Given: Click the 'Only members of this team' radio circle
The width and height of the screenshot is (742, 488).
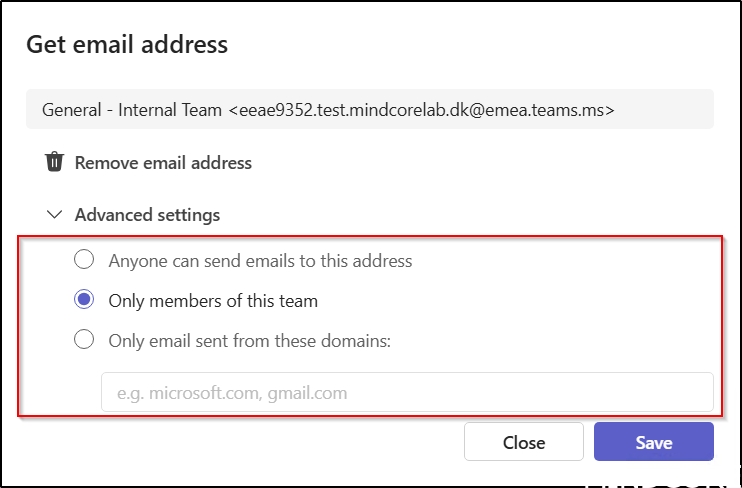Looking at the screenshot, I should [x=85, y=300].
